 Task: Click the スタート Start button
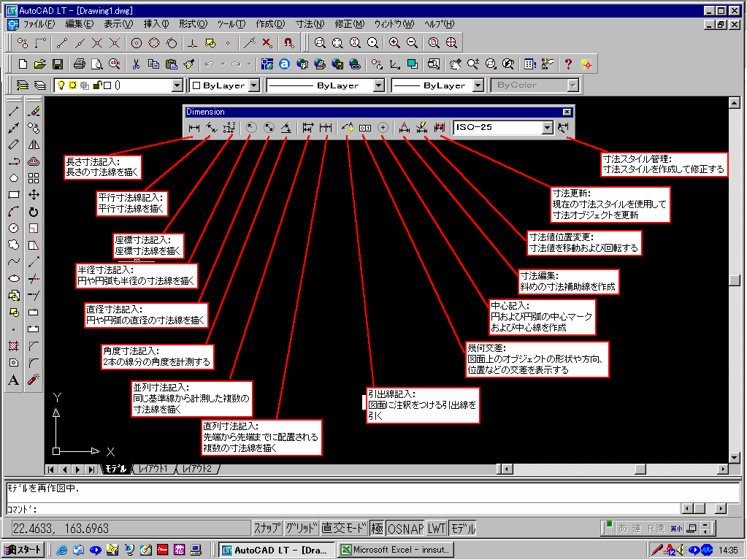[x=23, y=550]
